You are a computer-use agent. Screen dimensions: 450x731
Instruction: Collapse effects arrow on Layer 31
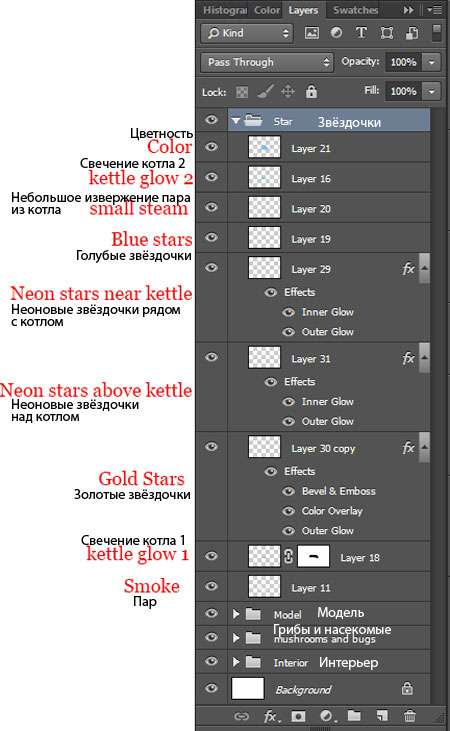tap(424, 358)
